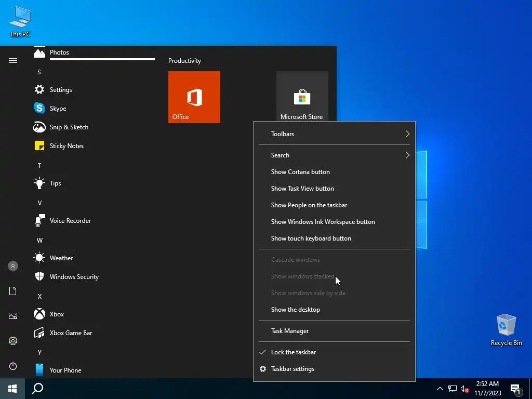Toggle Show People on the taskbar
The image size is (532, 399).
pyautogui.click(x=334, y=205)
